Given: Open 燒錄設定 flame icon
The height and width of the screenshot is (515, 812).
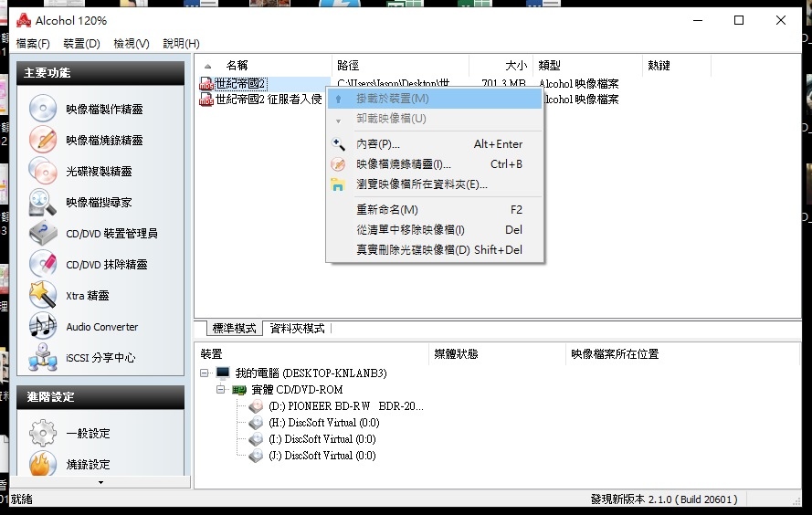Looking at the screenshot, I should coord(42,463).
